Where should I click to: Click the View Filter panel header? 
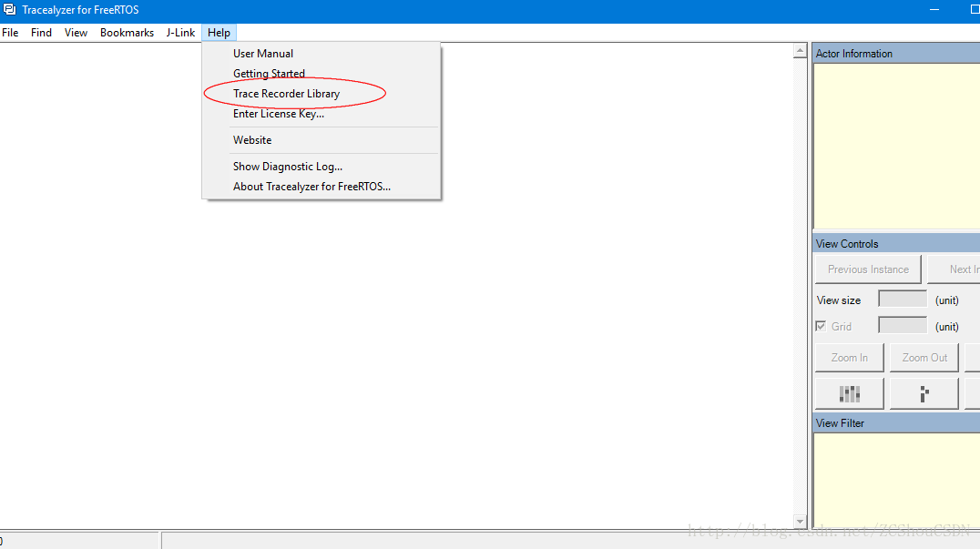(x=896, y=423)
